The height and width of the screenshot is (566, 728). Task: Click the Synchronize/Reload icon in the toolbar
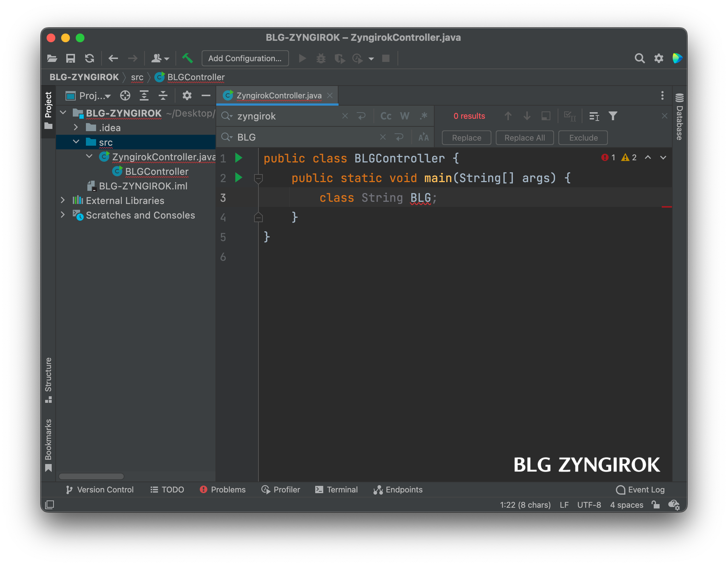90,58
